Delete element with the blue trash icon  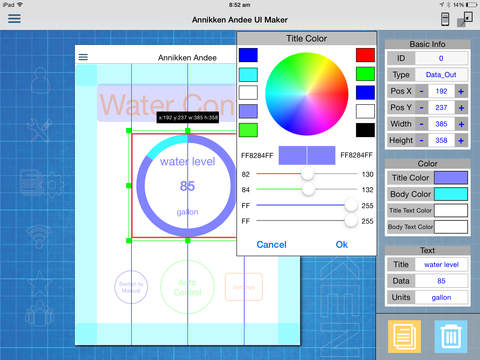coord(451,336)
